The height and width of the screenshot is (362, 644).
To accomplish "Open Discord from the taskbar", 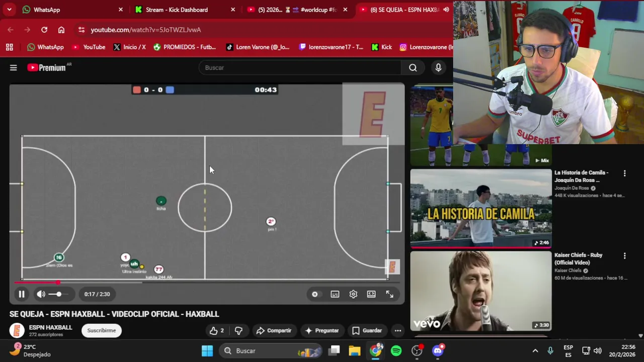I will [438, 350].
